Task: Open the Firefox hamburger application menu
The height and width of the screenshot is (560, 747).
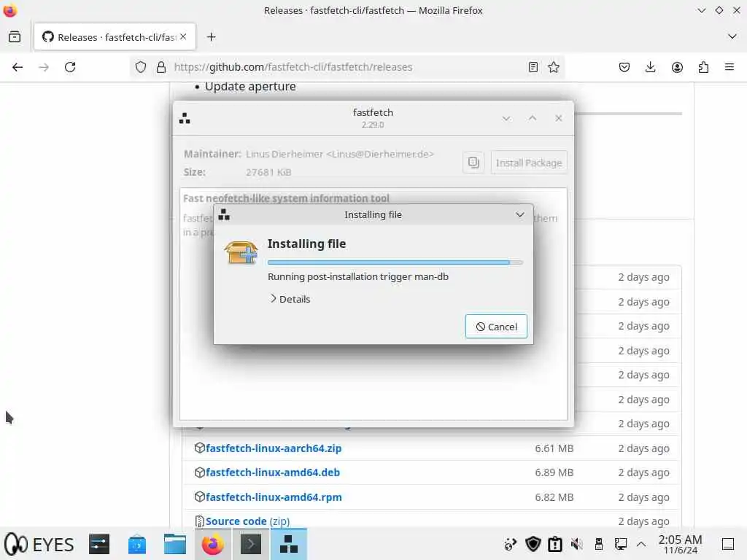Action: point(729,67)
